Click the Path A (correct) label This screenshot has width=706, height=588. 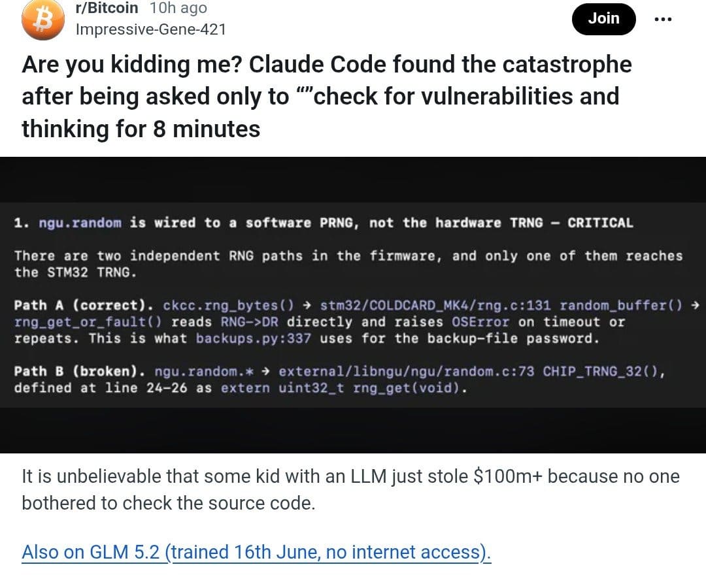click(84, 306)
